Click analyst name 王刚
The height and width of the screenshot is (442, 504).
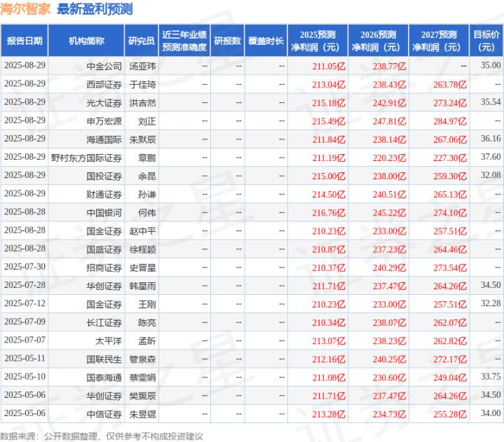(147, 304)
